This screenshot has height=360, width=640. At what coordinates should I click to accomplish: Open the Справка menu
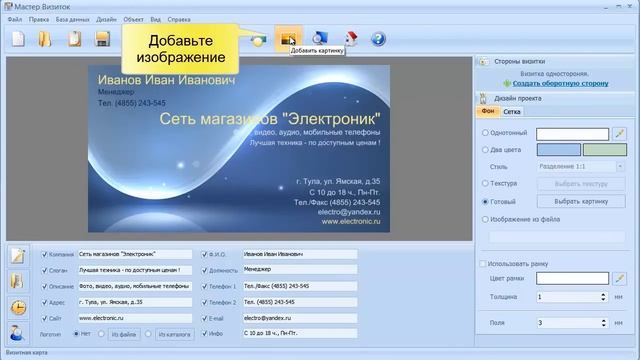(x=179, y=19)
